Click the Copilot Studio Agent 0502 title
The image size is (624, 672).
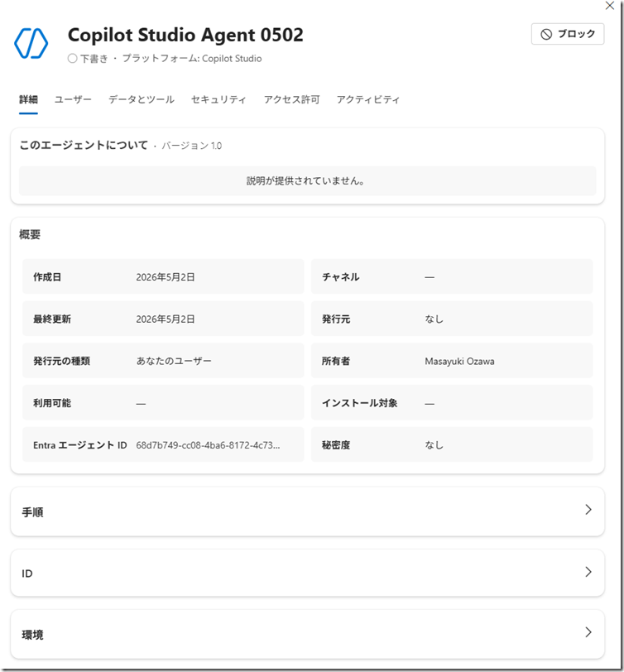185,35
